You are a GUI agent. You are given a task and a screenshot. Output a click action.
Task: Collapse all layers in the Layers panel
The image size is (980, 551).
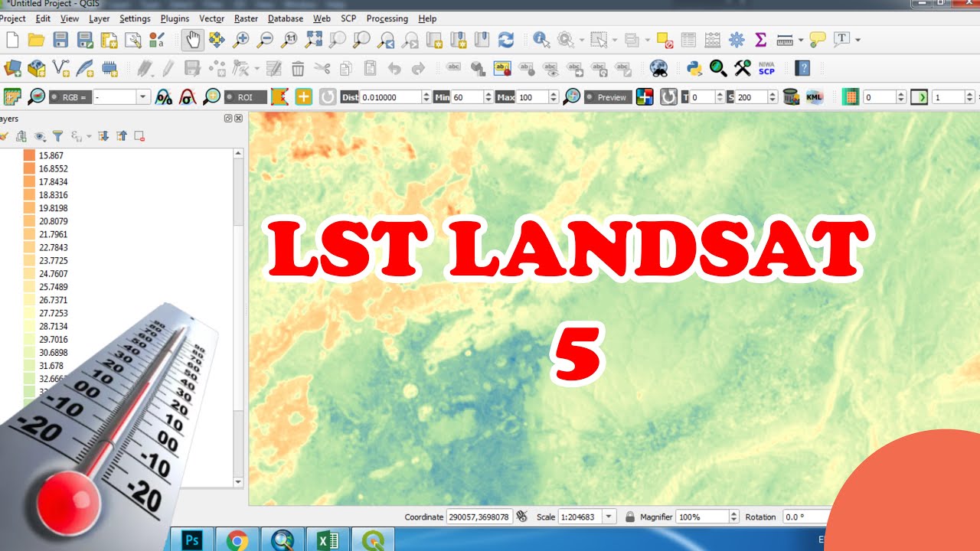[122, 136]
